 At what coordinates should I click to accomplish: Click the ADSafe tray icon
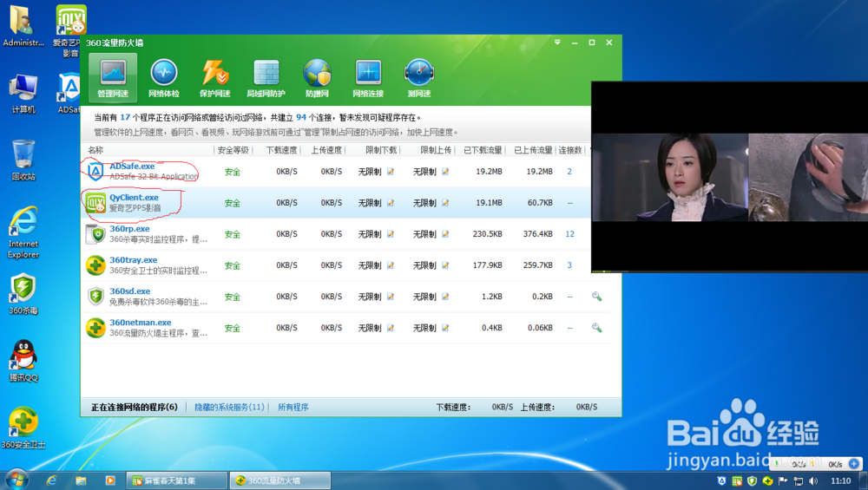pyautogui.click(x=721, y=480)
